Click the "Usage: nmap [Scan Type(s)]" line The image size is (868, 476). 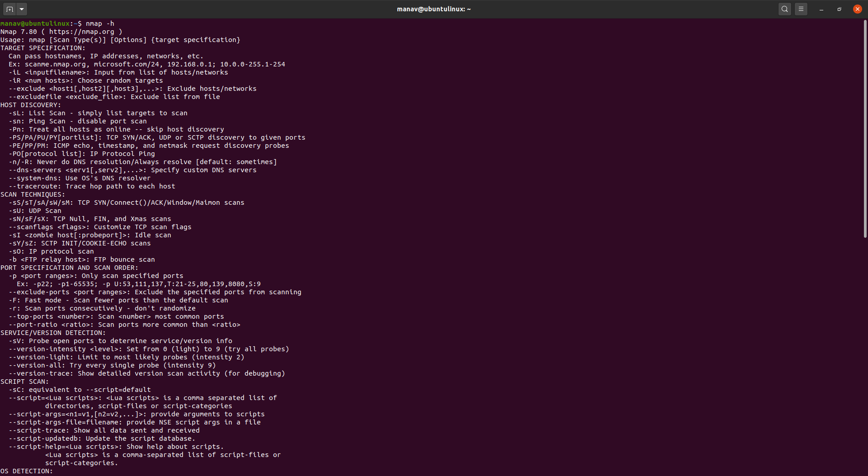(120, 40)
